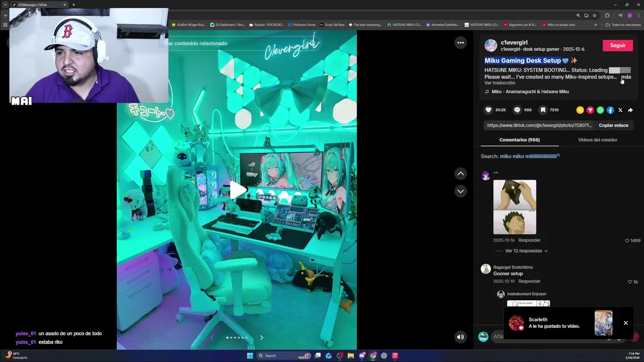
Task: Show the next photo in the slideshow
Action: [262, 337]
